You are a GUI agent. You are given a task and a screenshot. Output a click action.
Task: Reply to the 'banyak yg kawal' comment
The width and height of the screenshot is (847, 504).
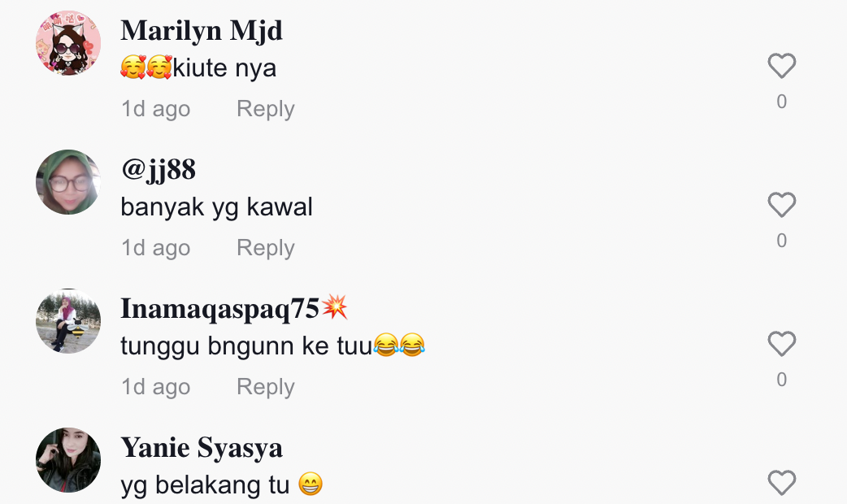tap(265, 248)
